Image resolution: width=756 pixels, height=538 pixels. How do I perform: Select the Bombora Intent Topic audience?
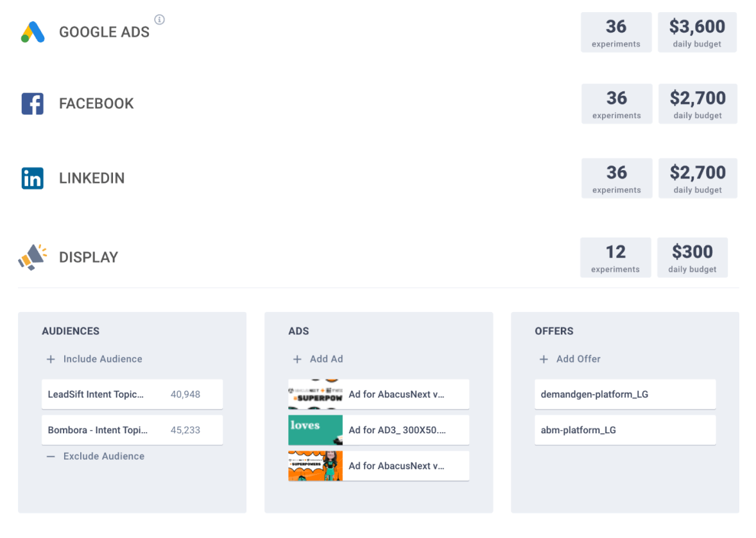point(132,430)
